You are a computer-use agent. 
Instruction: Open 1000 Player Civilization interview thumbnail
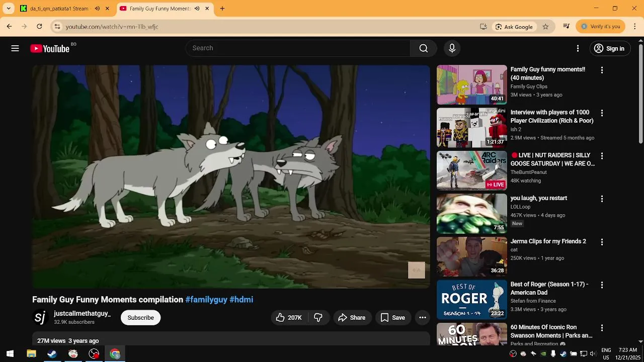tap(472, 128)
